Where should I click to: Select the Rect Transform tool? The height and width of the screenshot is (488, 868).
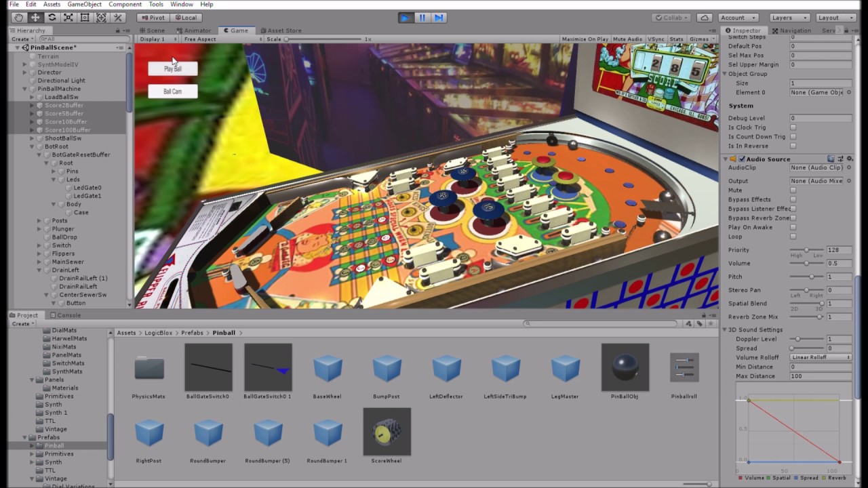point(85,18)
